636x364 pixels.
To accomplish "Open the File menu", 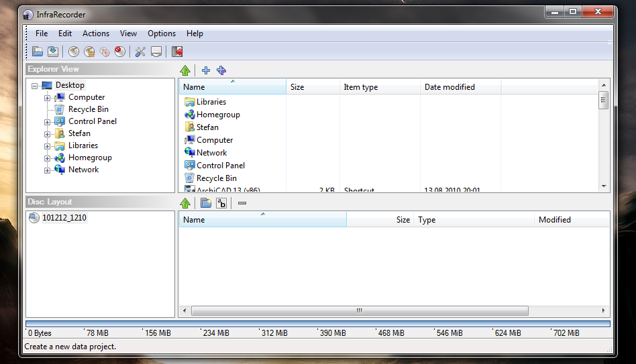I will [42, 34].
